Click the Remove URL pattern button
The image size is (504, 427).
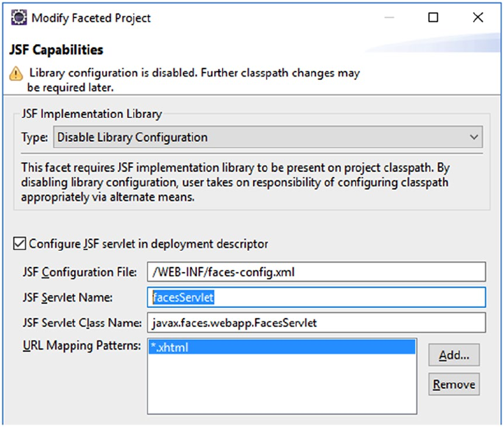pyautogui.click(x=454, y=384)
